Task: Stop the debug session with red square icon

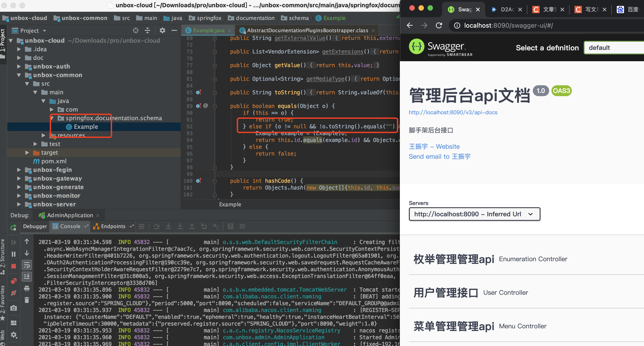Action: pos(14,266)
